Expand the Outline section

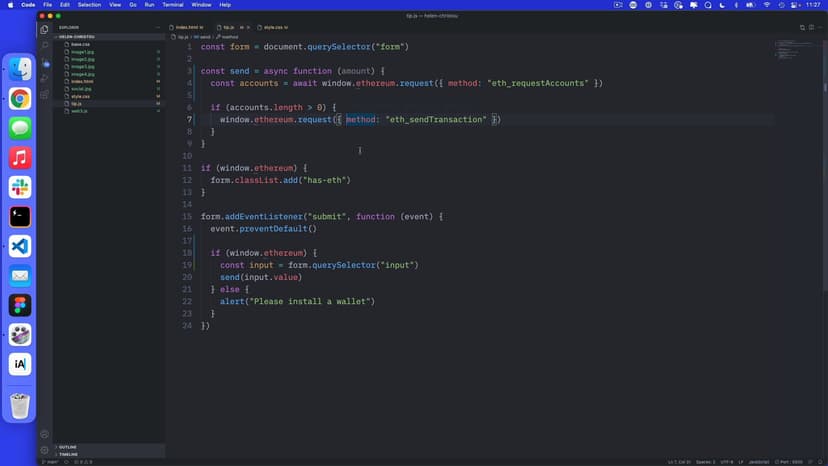point(68,446)
